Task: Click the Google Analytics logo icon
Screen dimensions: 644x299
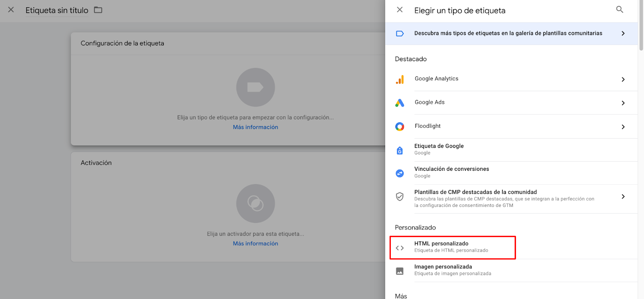Action: click(x=400, y=80)
